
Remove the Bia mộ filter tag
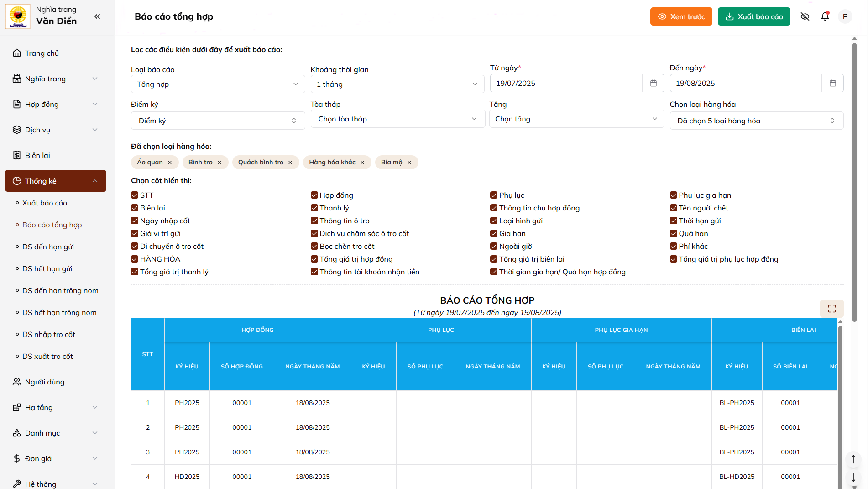409,163
